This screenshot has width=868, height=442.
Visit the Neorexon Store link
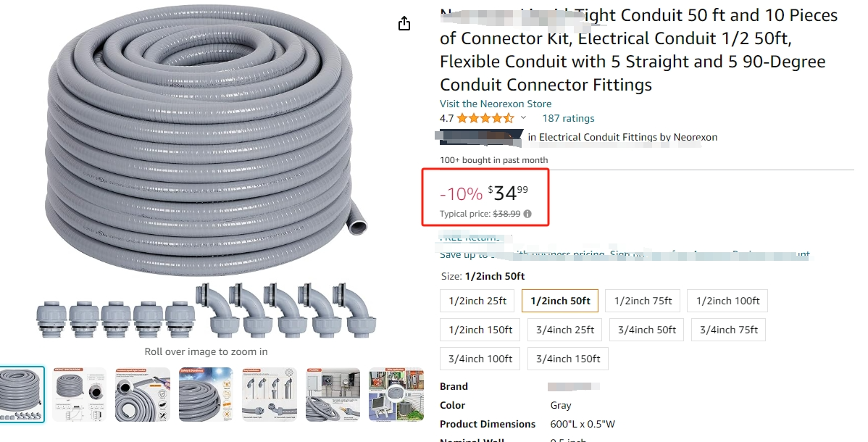[495, 104]
